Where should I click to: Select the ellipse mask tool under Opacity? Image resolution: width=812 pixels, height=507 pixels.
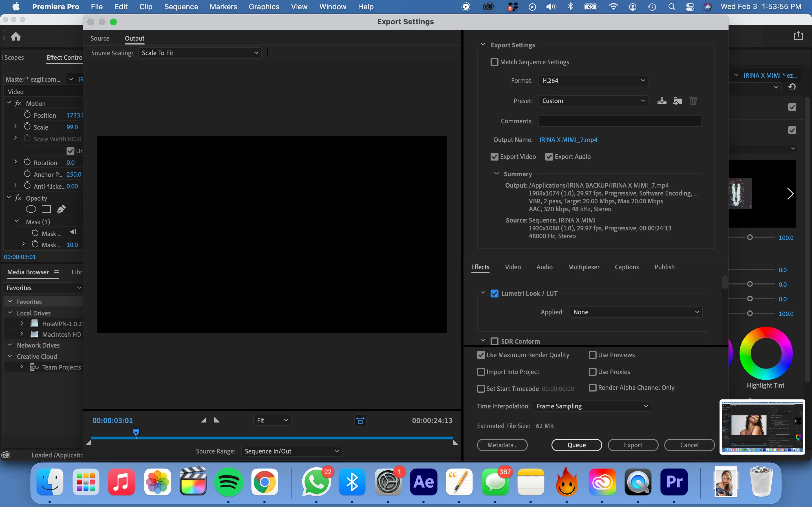[31, 209]
